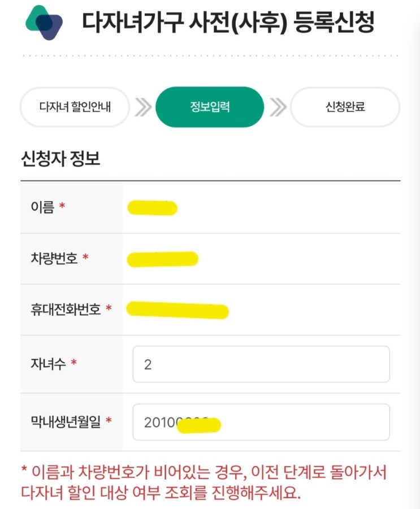The width and height of the screenshot is (420, 509).
Task: Click the 막내생년월일 field label
Action: pos(66,421)
